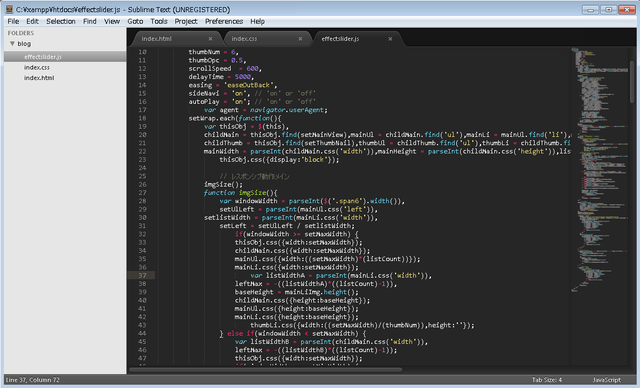Image resolution: width=640 pixels, height=388 pixels.
Task: Click the vertical scrollbar thumb
Action: coord(632,82)
